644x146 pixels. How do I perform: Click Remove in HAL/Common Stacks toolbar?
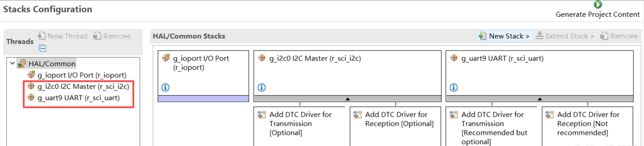coord(619,36)
